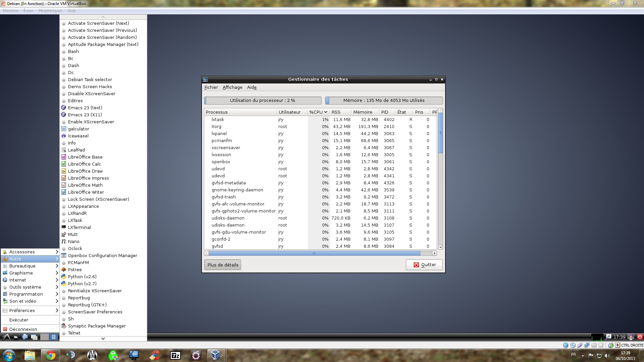This screenshot has width=644, height=362.
Task: Sort by the PID column header
Action: pos(387,112)
